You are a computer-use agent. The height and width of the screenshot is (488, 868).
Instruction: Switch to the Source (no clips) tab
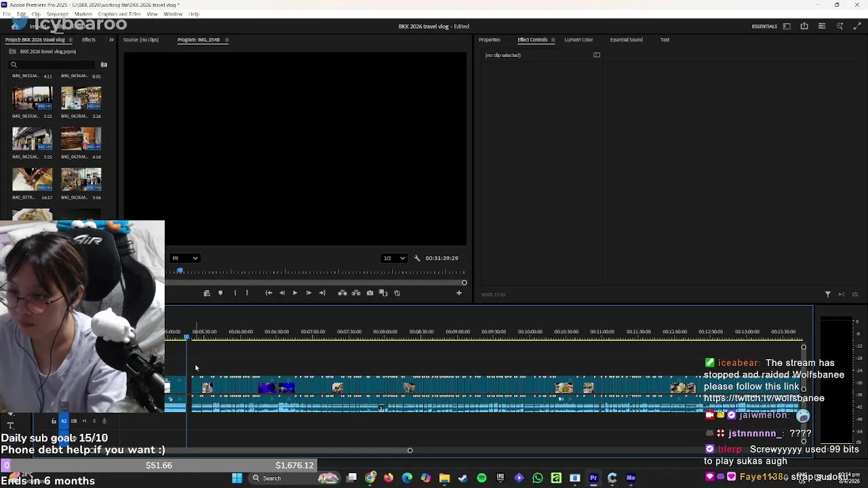click(x=141, y=40)
